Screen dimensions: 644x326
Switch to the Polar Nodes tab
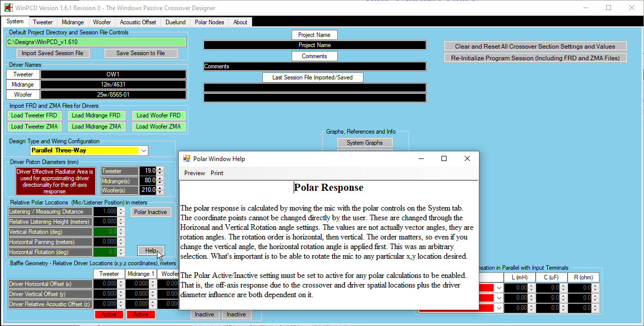(209, 22)
